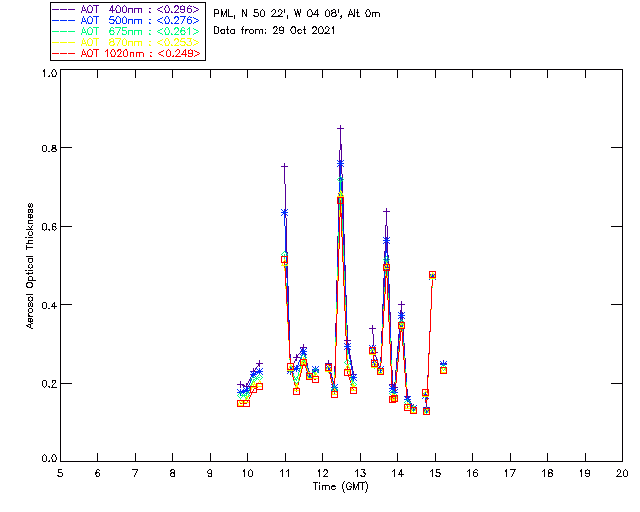
Task: Click the 0.4 y-axis tick label
Action: click(49, 305)
